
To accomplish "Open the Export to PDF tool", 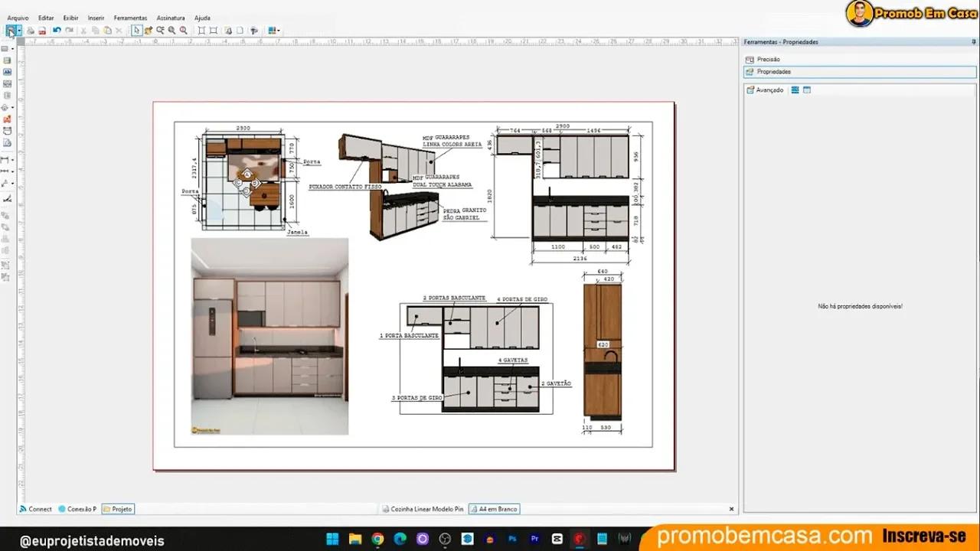I will point(43,31).
